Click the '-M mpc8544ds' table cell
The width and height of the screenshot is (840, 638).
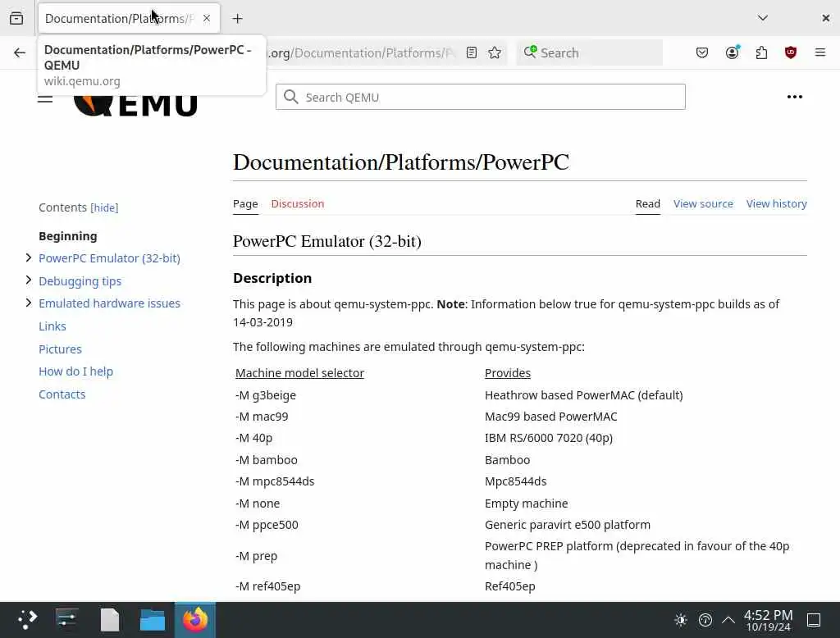[x=275, y=481]
